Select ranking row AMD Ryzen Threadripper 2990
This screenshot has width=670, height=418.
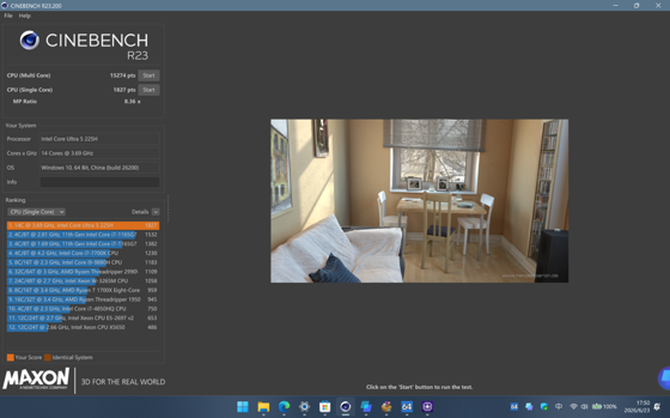[83, 271]
